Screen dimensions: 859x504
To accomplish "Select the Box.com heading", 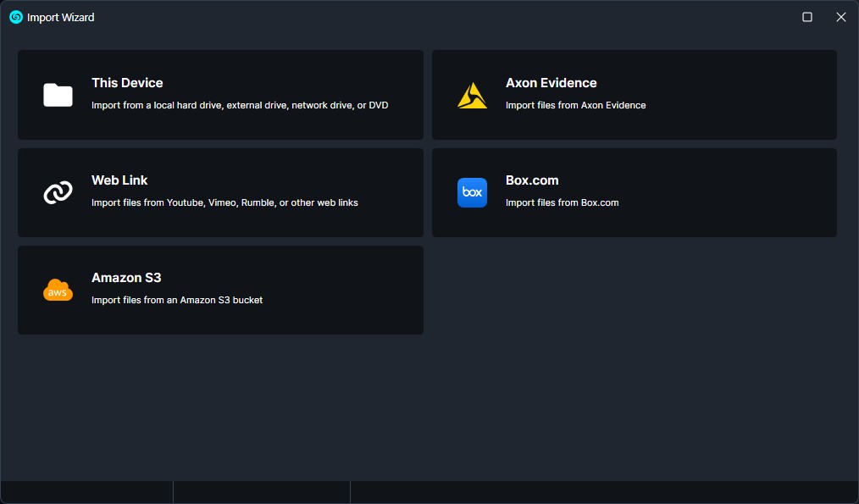I will coord(532,180).
